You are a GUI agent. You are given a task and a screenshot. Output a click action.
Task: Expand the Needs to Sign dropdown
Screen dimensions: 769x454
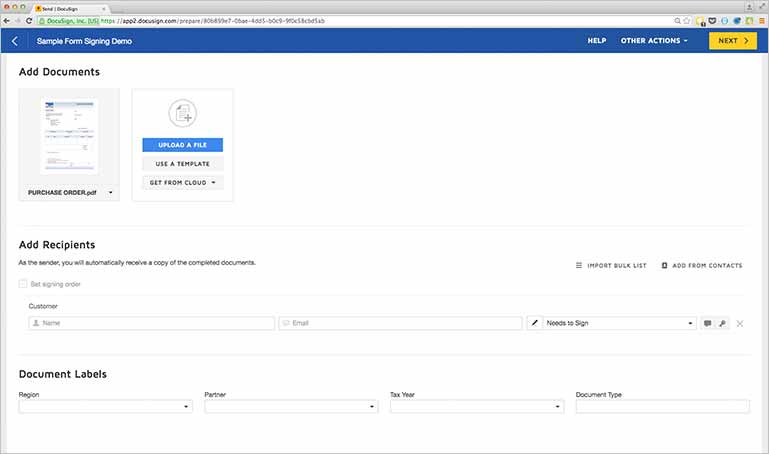coord(620,324)
